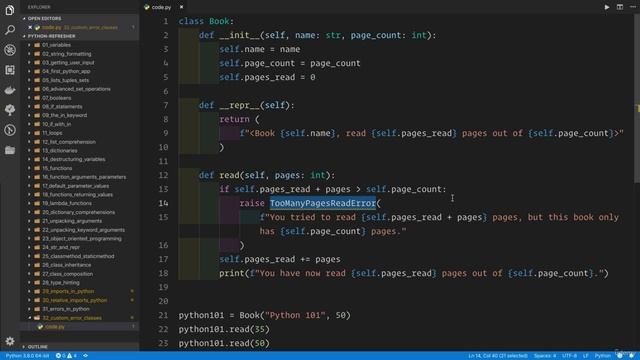
Task: Click the highlighted TooManyPagesReadError text
Action: (x=322, y=203)
